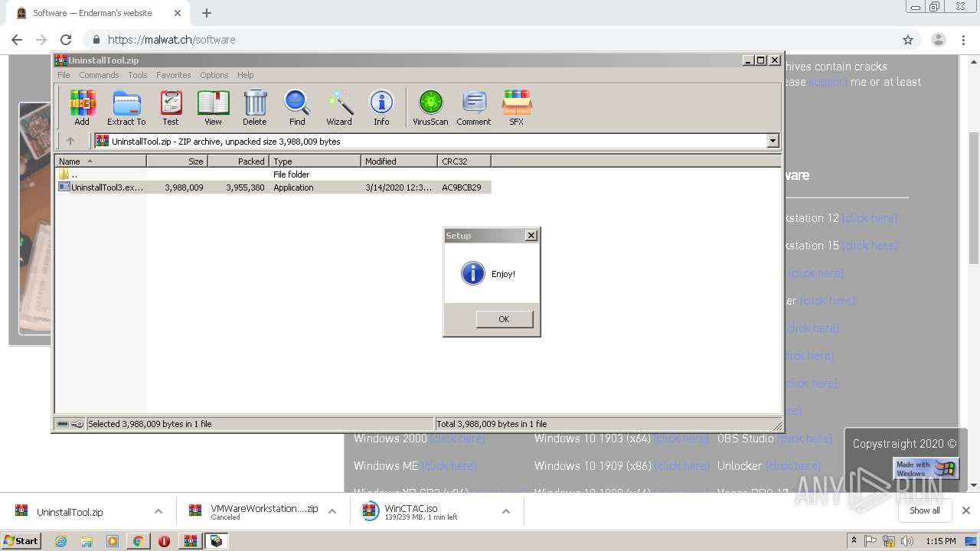Viewport: 980px width, 551px height.
Task: Click Show all downloads button
Action: coord(924,510)
